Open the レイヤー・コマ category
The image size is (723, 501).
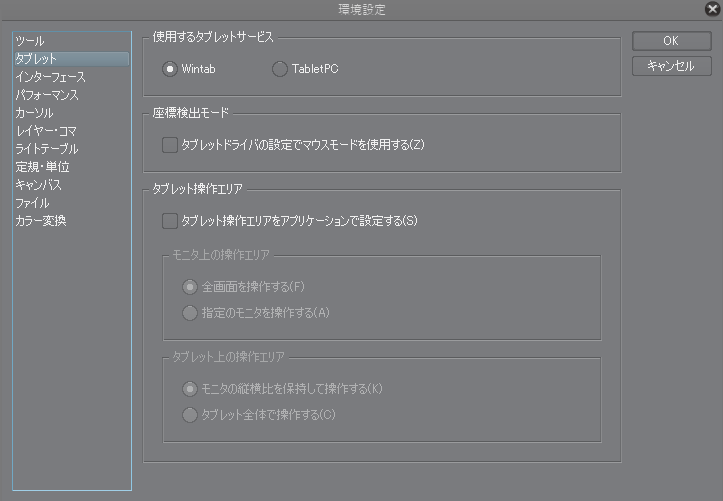coord(71,131)
